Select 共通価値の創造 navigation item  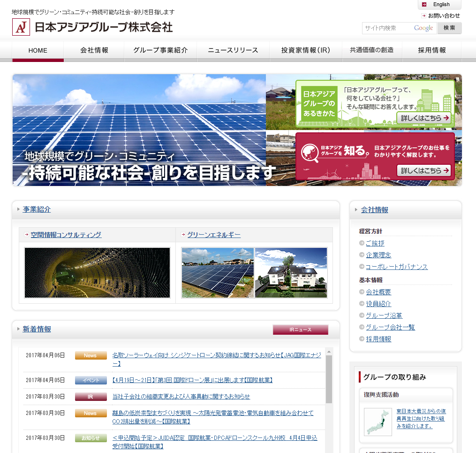(x=372, y=50)
